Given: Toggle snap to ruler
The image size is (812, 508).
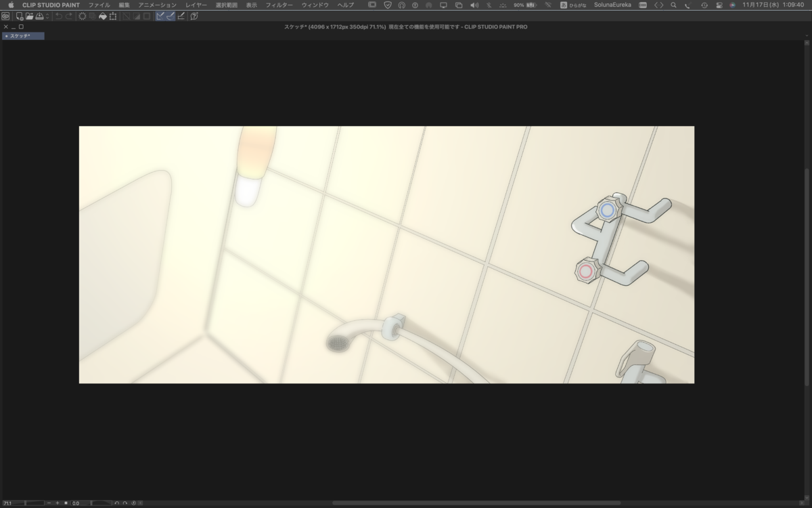Looking at the screenshot, I should click(160, 16).
